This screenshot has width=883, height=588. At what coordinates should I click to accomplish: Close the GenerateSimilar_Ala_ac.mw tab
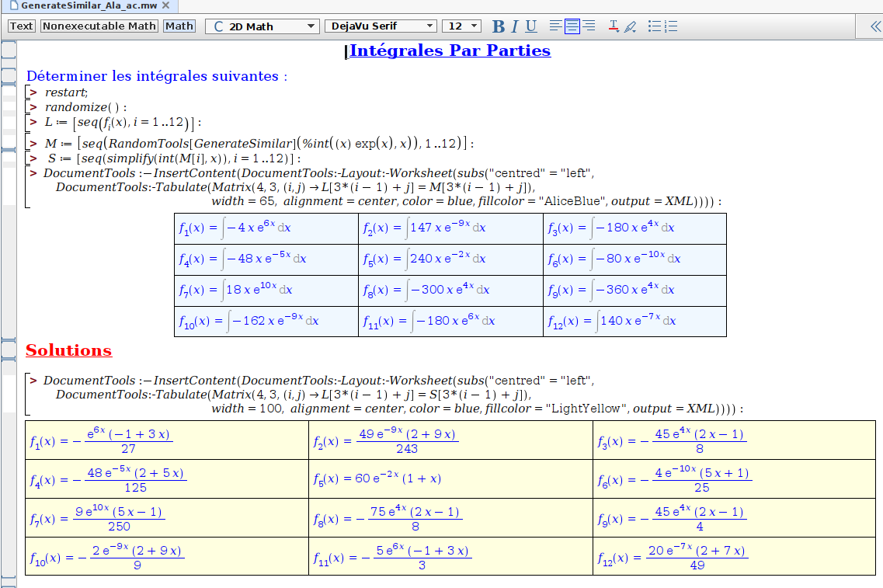pyautogui.click(x=165, y=5)
